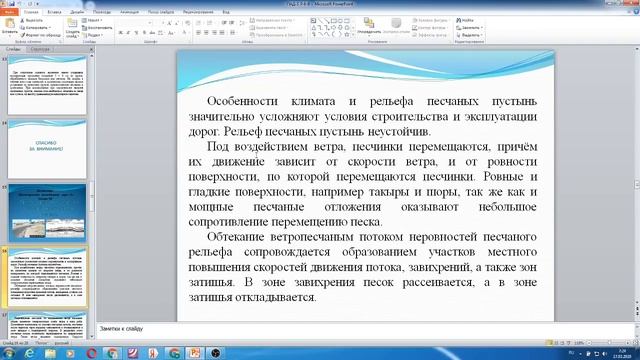640x360 pixels.
Task: Click the numbered list icon
Action: [210, 23]
